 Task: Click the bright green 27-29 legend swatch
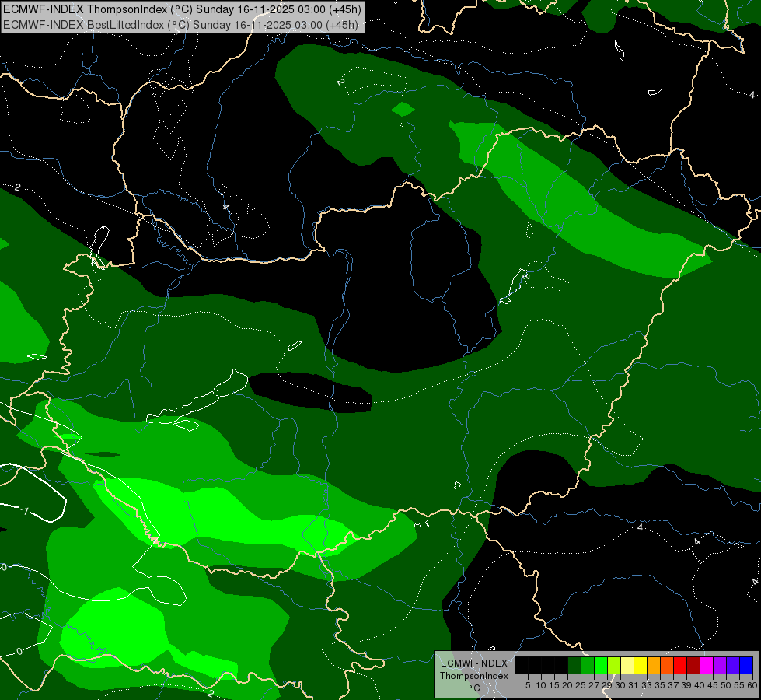click(601, 666)
